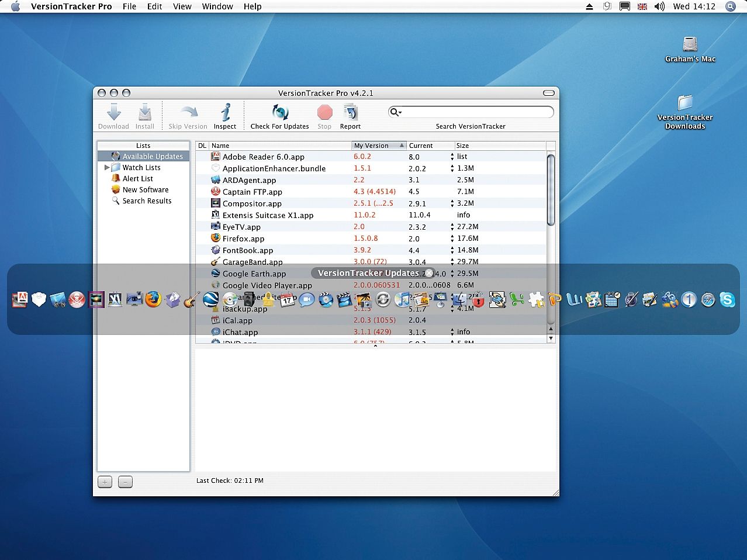Screen dimensions: 747x560
Task: Click scroll down arrow of updates list
Action: (551, 338)
